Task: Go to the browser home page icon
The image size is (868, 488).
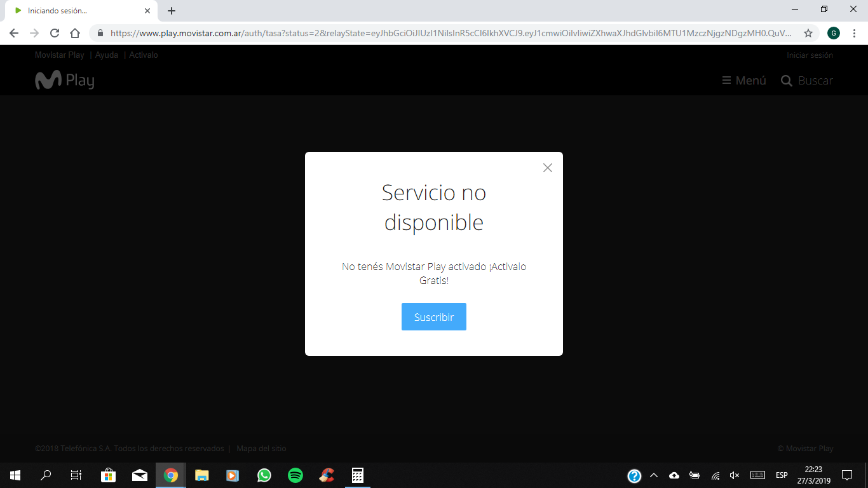Action: coord(75,33)
